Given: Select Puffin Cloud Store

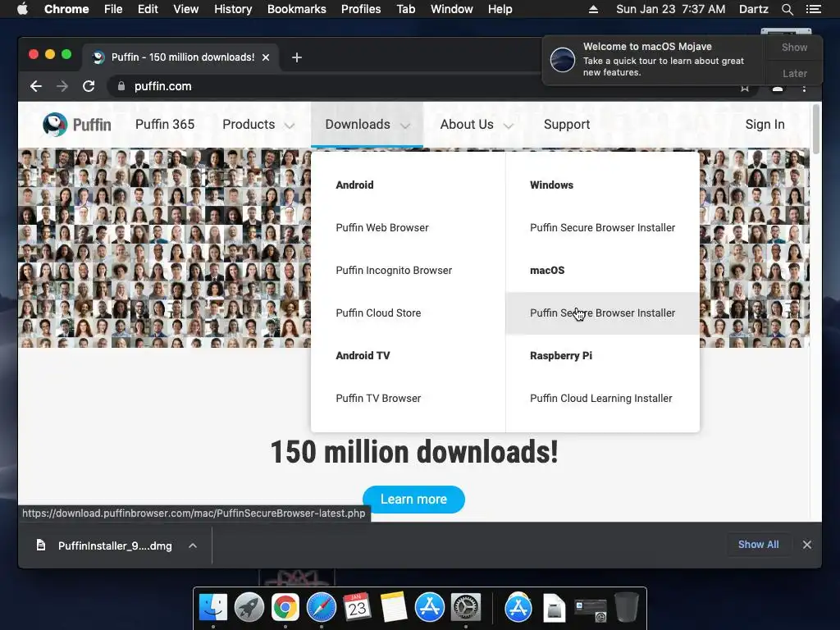Looking at the screenshot, I should (x=378, y=313).
